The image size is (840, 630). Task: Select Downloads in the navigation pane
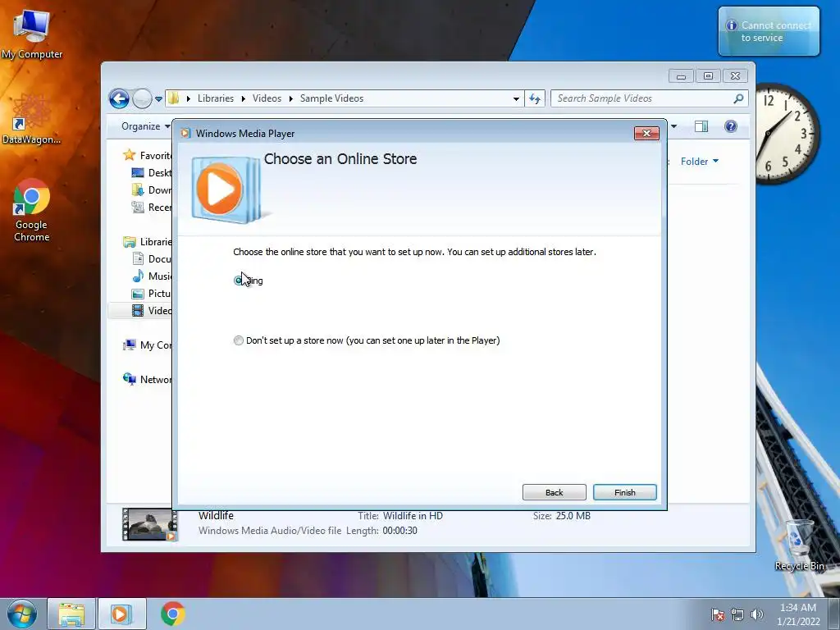coord(152,190)
